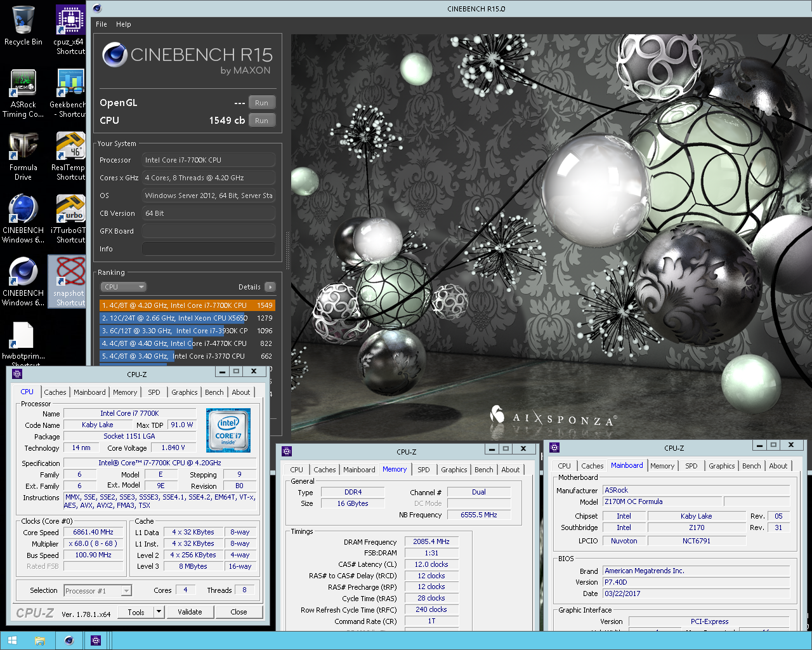Image resolution: width=812 pixels, height=650 pixels.
Task: Select ranking row i7-4770K score 822
Action: 187,343
